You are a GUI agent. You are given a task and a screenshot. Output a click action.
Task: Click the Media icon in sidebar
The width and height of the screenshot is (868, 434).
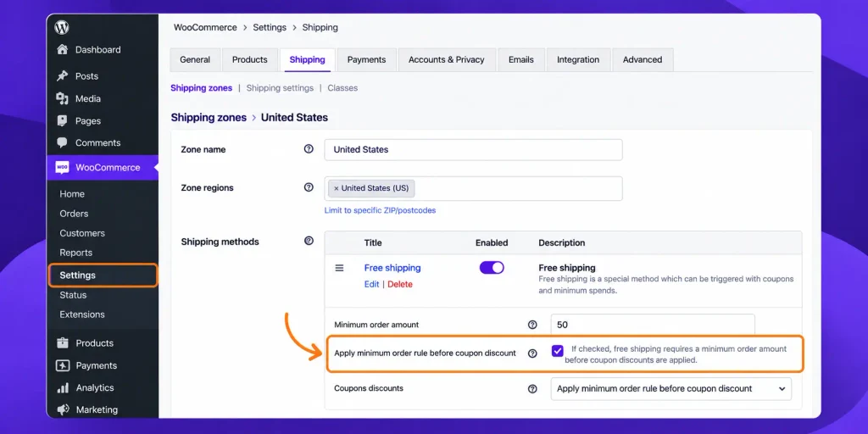[62, 98]
